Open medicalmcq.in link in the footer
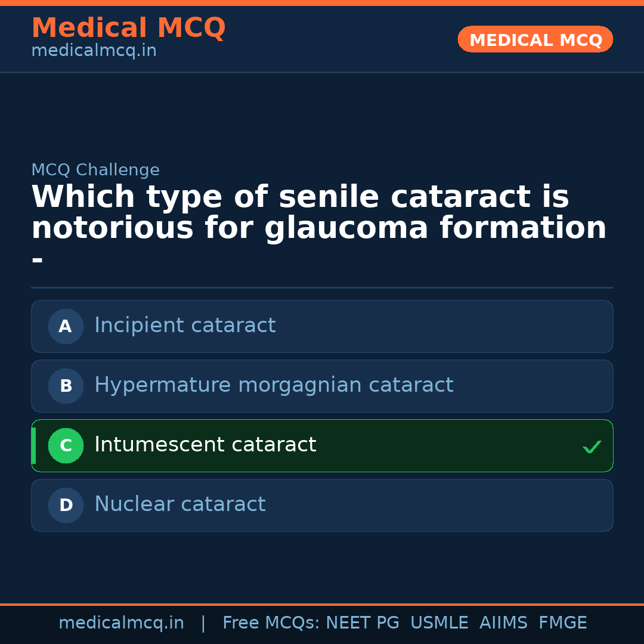 tap(121, 623)
